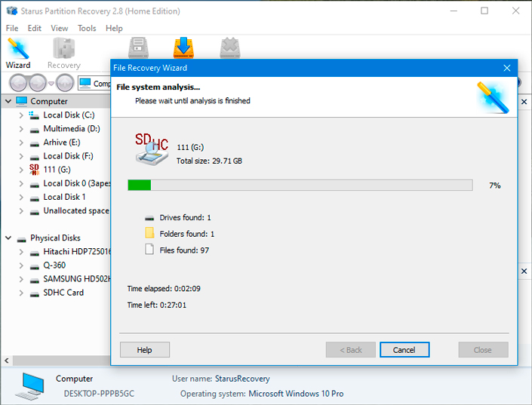Select Q-360 physical disk
Viewport: 532px width, 405px height.
54,265
